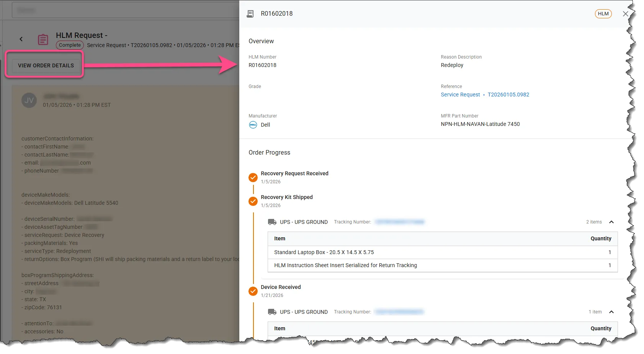Click the Complete status badge
Screen dimensions: 644x354
(70, 45)
